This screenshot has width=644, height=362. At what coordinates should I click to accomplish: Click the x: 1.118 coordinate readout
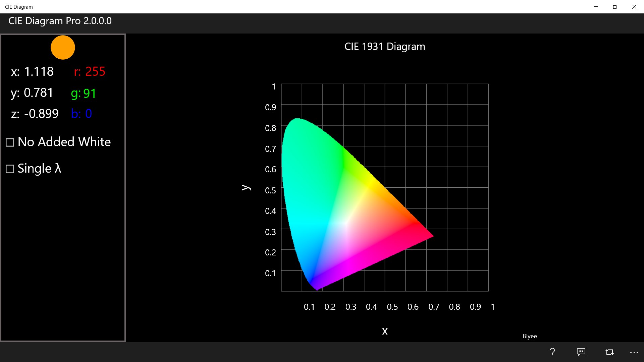point(32,71)
